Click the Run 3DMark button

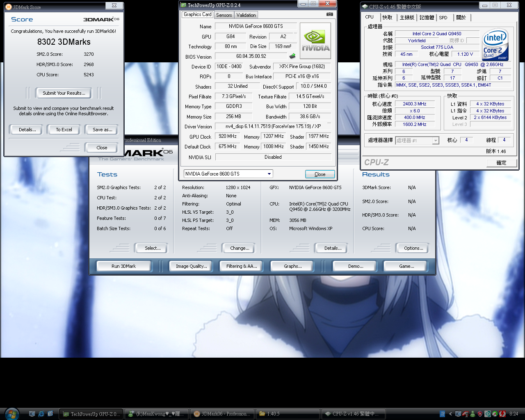pos(123,266)
